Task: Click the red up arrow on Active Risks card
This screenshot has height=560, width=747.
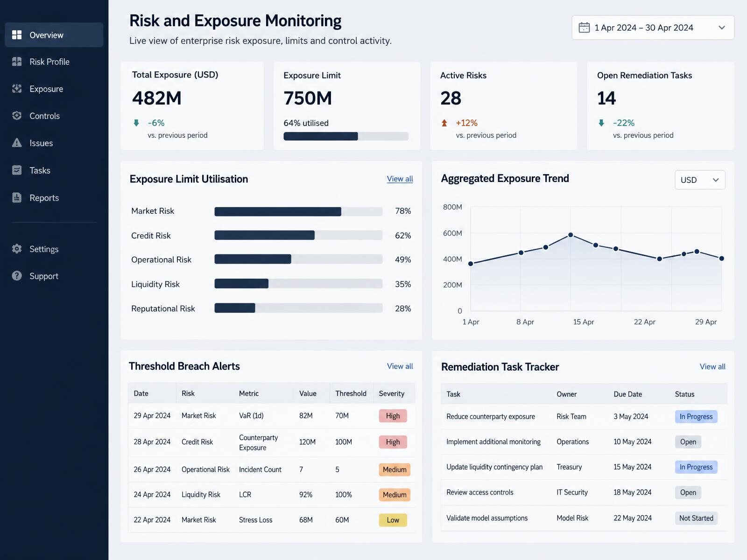Action: pyautogui.click(x=444, y=123)
